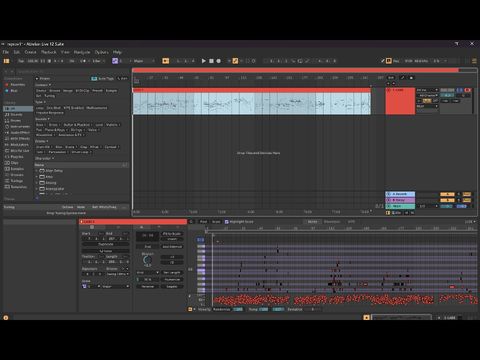
Task: Toggle the Draw Mode pencil icon
Action: pyautogui.click(x=383, y=61)
